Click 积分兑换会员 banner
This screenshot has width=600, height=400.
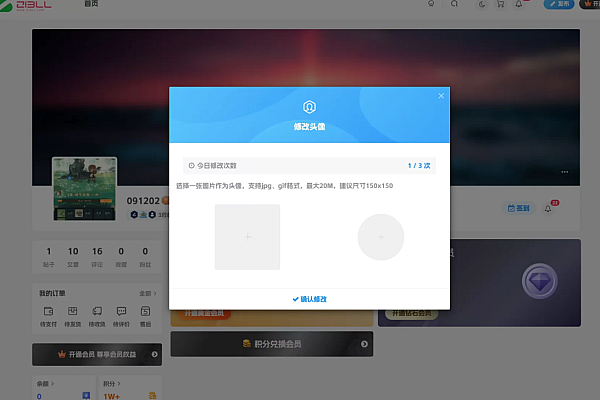click(x=272, y=344)
